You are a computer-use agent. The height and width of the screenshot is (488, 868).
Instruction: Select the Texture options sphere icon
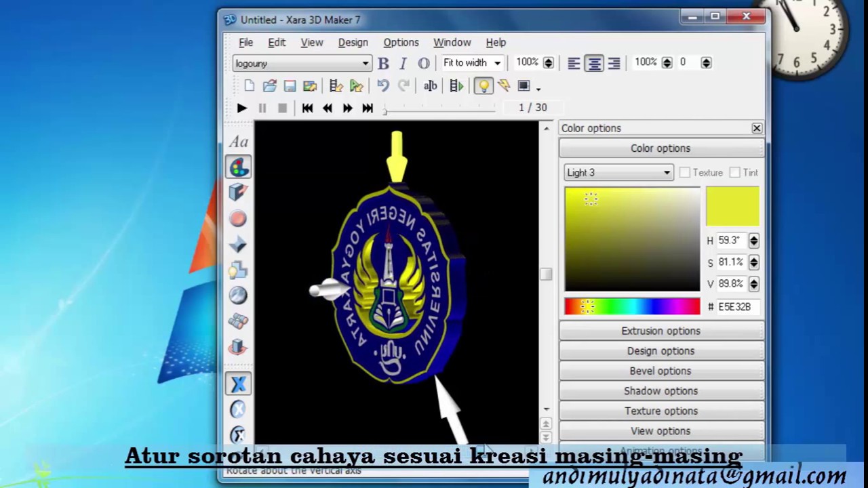[x=238, y=296]
